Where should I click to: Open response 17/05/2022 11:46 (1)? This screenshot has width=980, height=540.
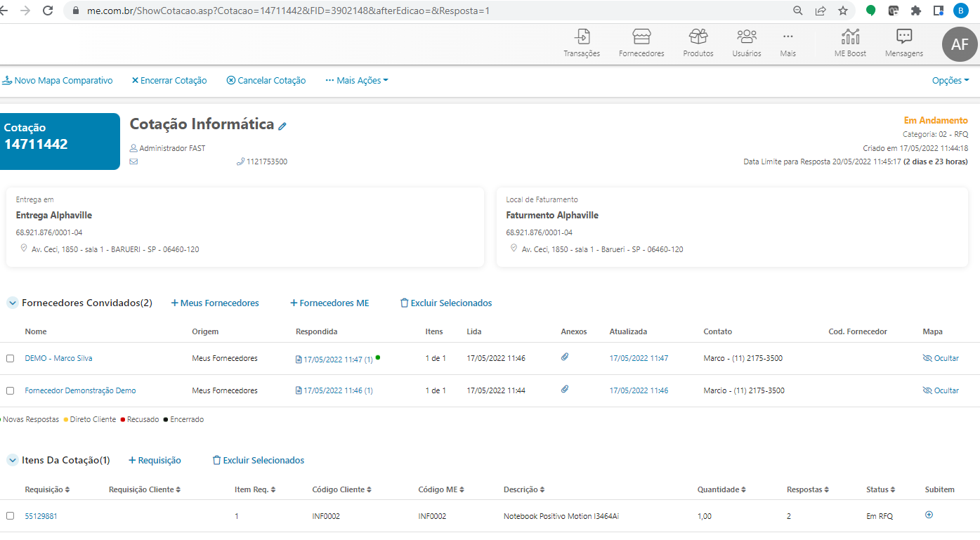tap(334, 390)
